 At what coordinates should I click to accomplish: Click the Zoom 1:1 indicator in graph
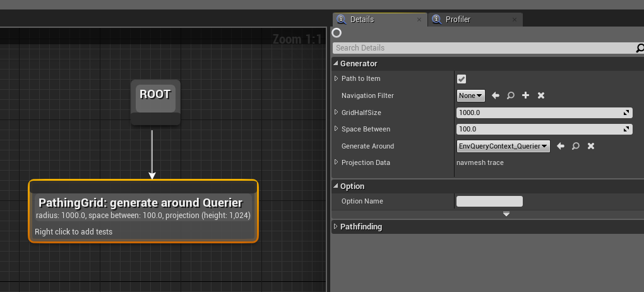point(297,39)
